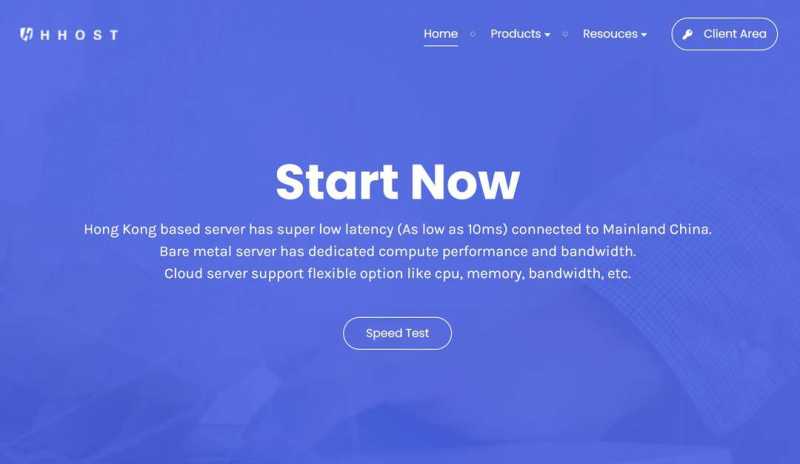Expand the Products dropdown caret
The width and height of the screenshot is (800, 464).
point(547,35)
